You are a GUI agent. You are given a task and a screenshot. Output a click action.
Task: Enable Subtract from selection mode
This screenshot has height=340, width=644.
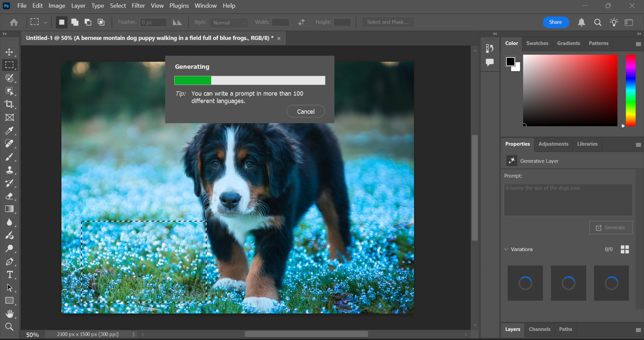pos(88,22)
